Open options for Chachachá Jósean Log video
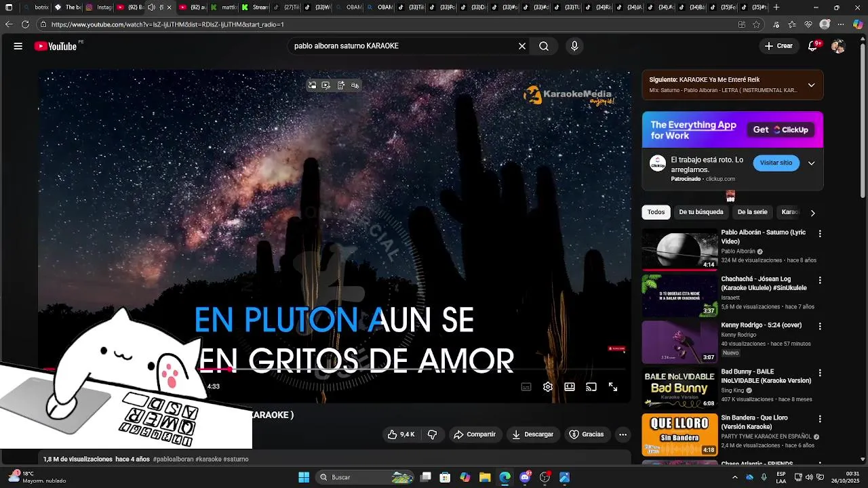The image size is (868, 488). [820, 280]
